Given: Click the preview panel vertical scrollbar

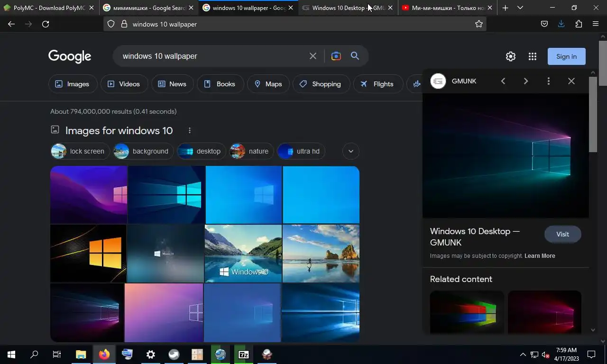Looking at the screenshot, I should [593, 114].
